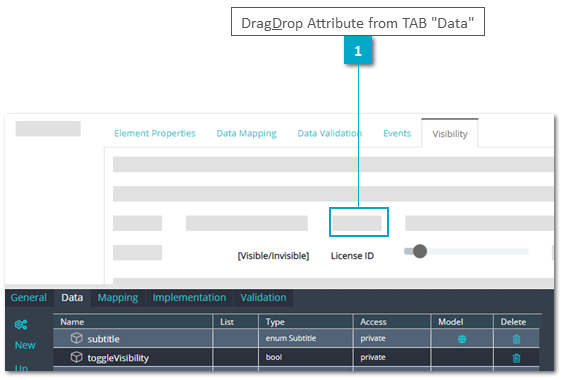This screenshot has height=380, width=563.
Task: Switch to the Mapping tab
Action: tap(118, 297)
